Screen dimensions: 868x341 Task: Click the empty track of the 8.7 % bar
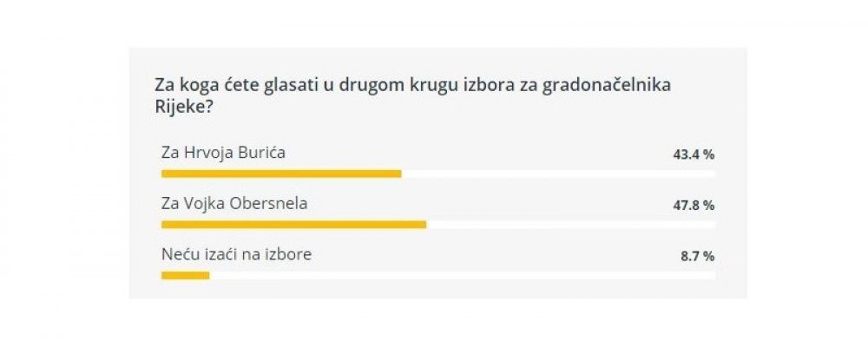(463, 276)
